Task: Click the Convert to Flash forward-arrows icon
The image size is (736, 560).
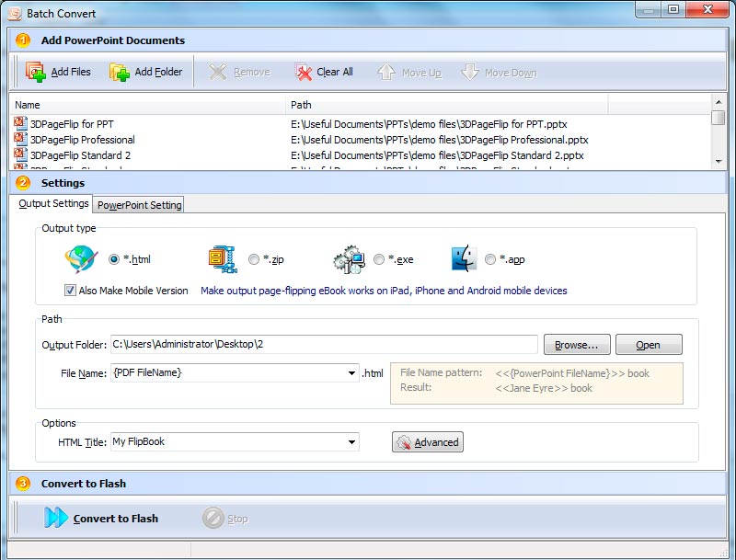Action: (56, 518)
